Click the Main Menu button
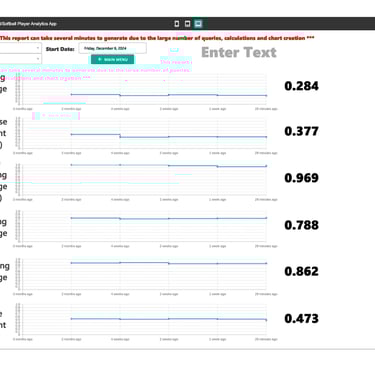 113,59
